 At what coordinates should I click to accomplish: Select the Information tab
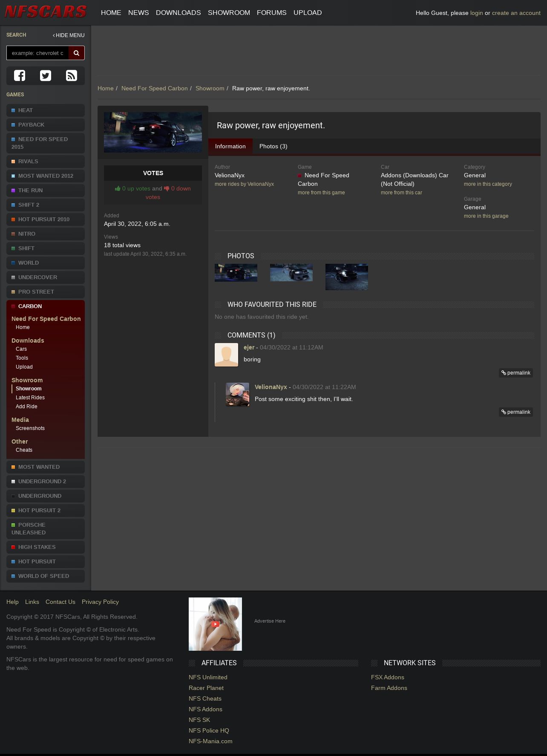[230, 146]
